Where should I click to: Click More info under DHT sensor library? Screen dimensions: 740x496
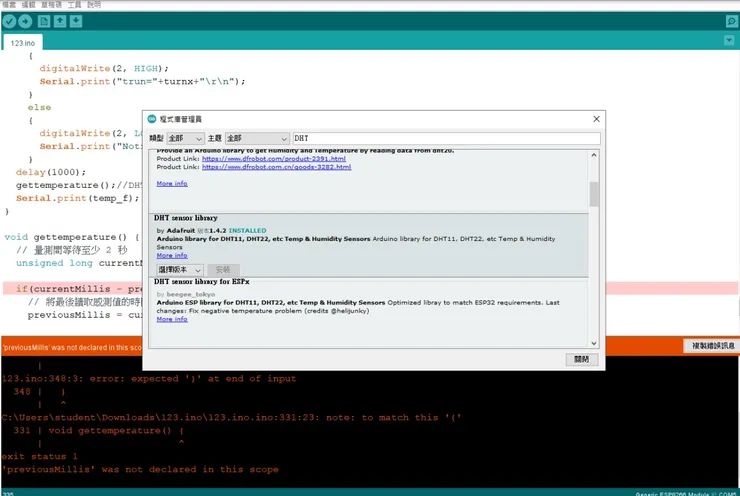coord(172,255)
